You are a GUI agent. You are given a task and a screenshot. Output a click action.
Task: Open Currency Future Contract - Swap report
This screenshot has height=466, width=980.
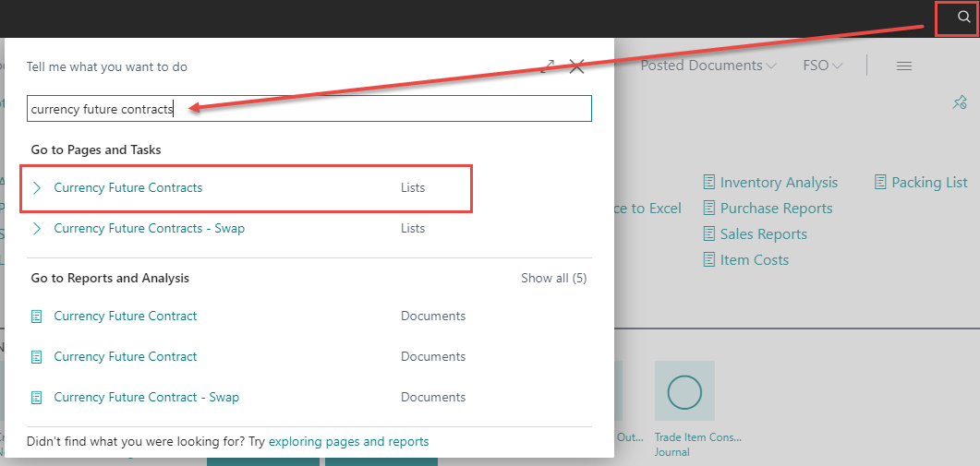coord(146,398)
